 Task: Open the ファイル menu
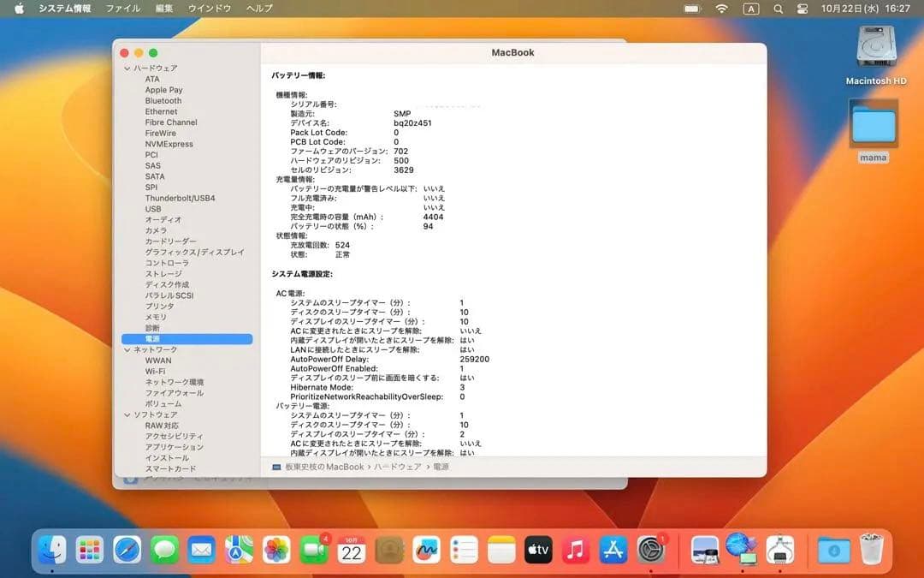(124, 8)
